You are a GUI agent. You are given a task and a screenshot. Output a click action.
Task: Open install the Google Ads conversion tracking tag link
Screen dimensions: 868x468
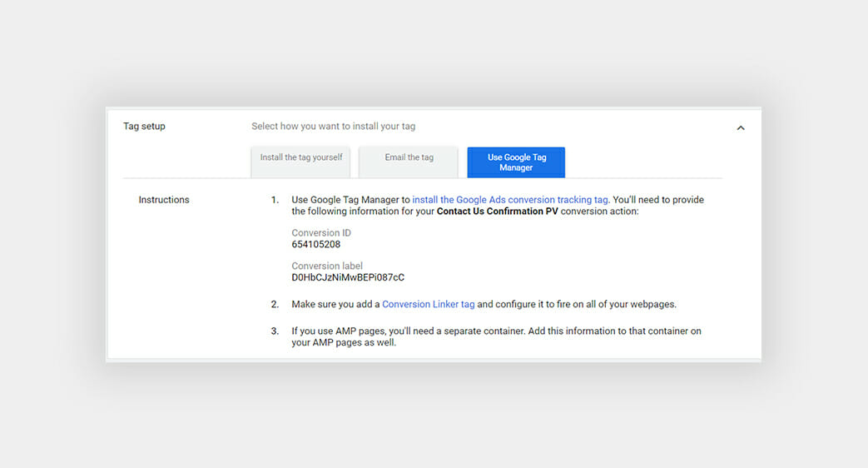pyautogui.click(x=510, y=200)
